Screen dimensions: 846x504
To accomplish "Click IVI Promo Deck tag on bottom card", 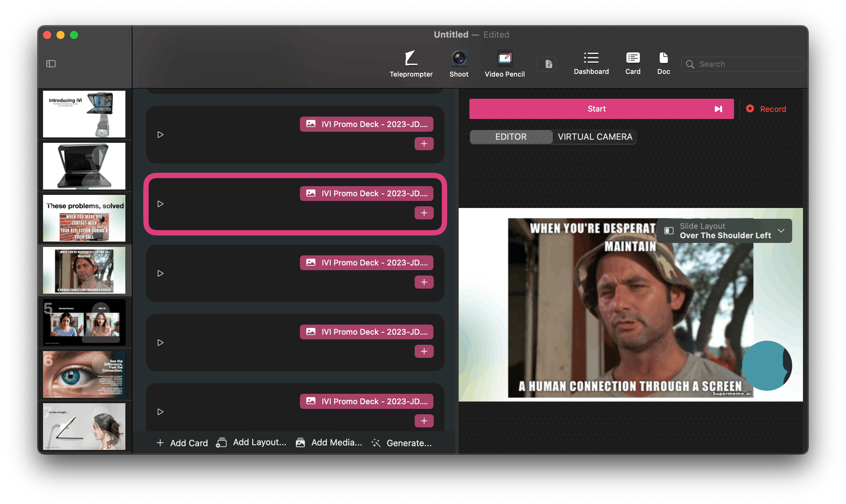I will [x=367, y=402].
